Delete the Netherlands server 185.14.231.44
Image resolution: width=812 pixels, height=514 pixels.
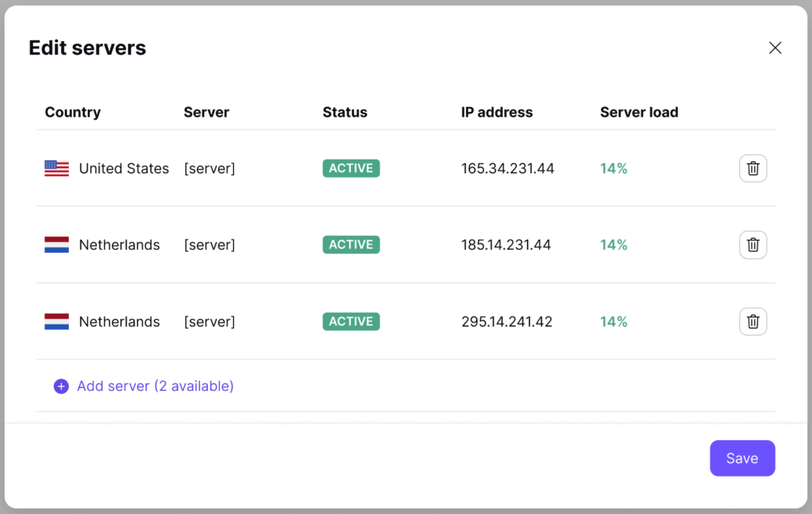tap(753, 244)
